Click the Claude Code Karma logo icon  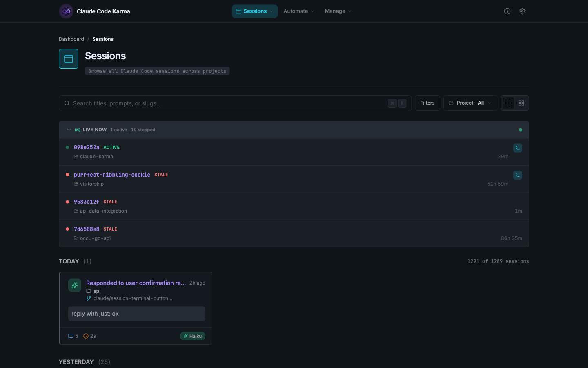click(x=66, y=11)
